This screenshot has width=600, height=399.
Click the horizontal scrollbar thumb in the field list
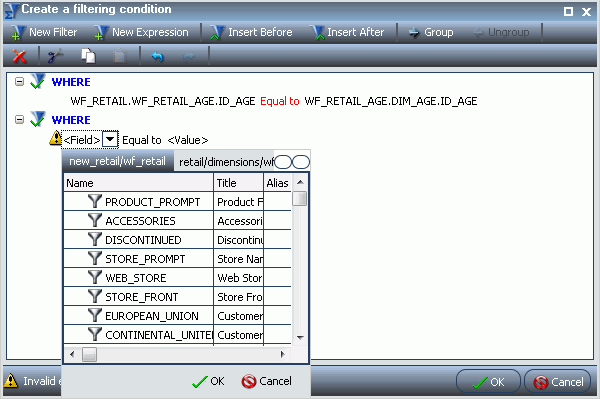[89, 354]
